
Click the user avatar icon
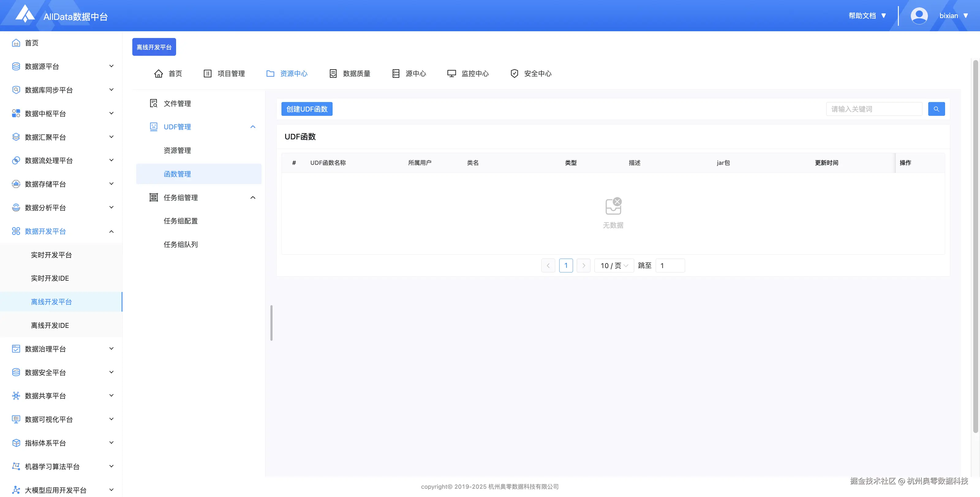pyautogui.click(x=919, y=16)
